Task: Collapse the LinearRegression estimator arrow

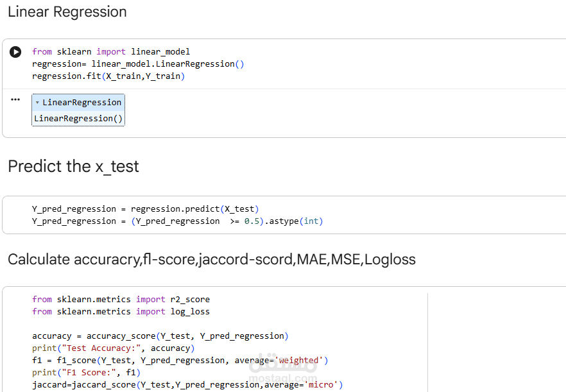Action: 37,103
